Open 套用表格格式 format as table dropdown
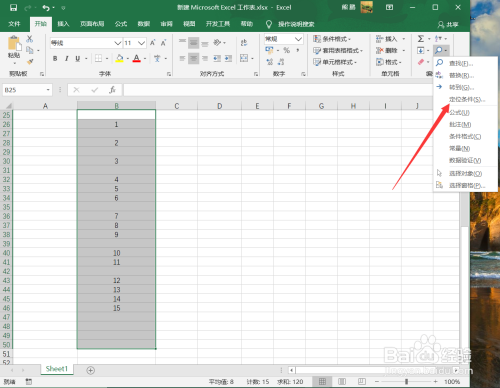The height and width of the screenshot is (388, 500). click(338, 51)
